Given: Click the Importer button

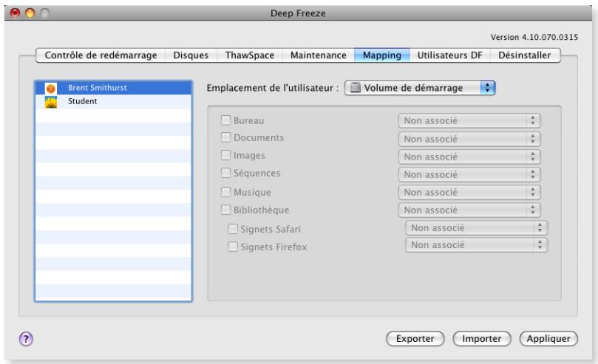Looking at the screenshot, I should tap(482, 338).
